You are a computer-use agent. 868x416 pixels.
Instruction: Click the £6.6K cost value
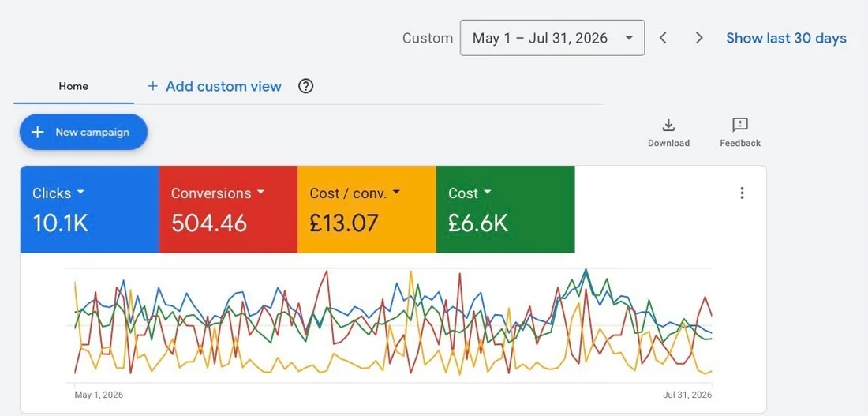coord(477,223)
